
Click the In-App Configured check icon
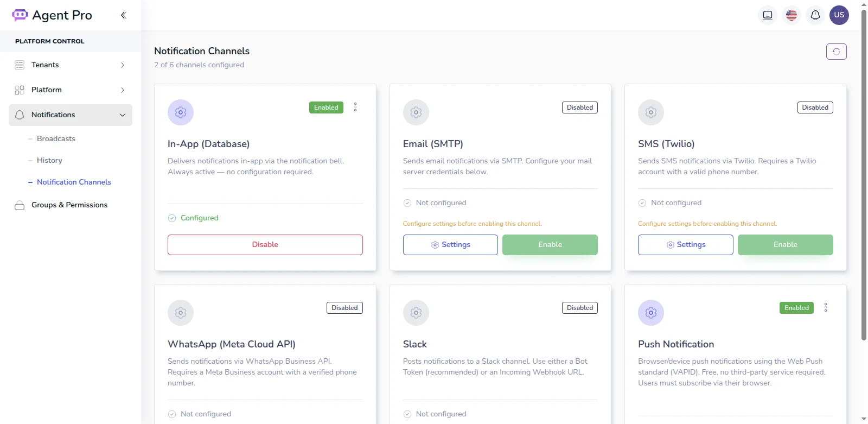pos(172,218)
